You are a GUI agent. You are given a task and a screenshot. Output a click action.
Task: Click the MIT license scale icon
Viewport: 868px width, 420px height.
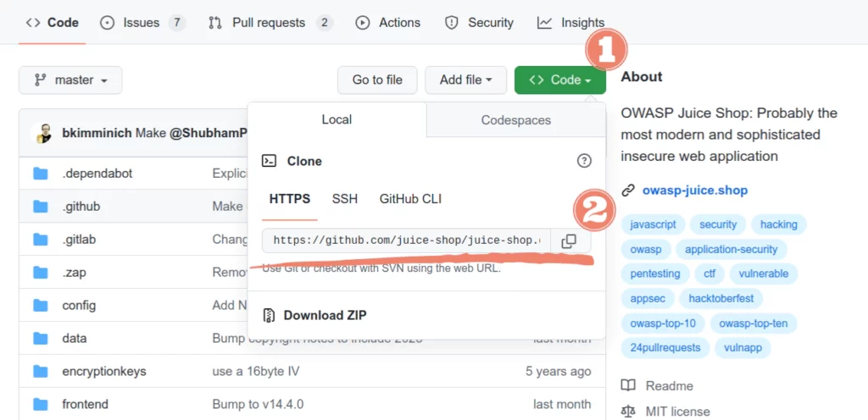click(x=628, y=412)
